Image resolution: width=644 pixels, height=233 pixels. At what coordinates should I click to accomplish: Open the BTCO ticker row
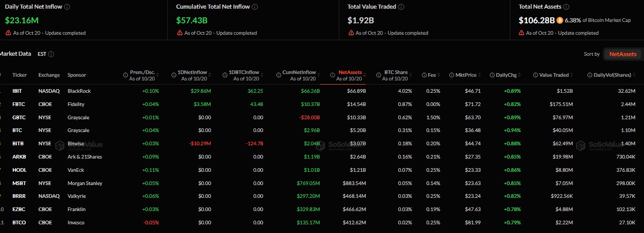pos(19,222)
